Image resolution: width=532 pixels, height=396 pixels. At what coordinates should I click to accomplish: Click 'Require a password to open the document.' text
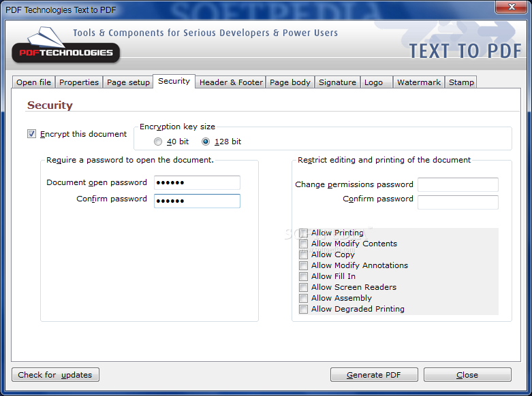130,160
